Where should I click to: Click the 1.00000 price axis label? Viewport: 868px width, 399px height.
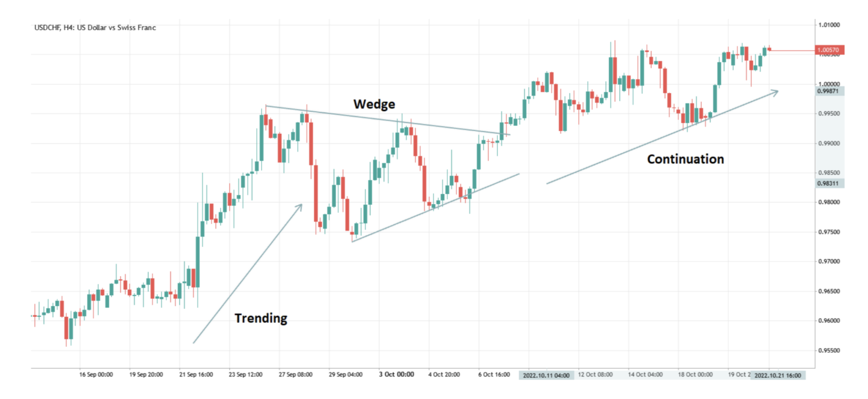click(829, 84)
